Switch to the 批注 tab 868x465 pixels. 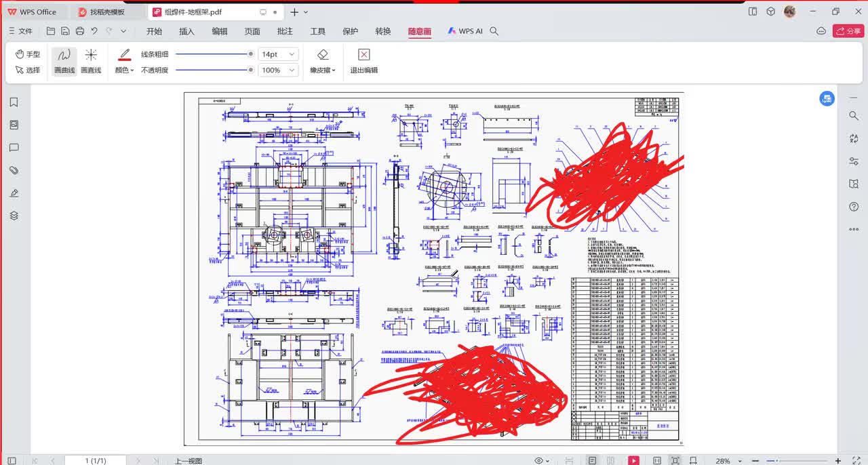(285, 31)
